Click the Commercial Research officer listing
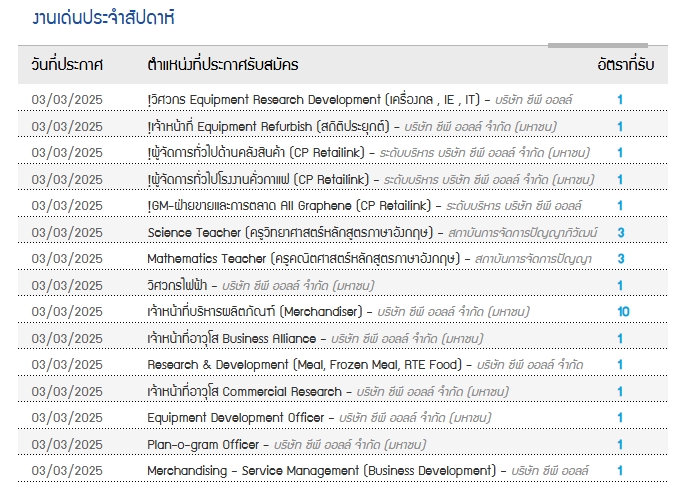The width and height of the screenshot is (688, 493). pyautogui.click(x=244, y=391)
